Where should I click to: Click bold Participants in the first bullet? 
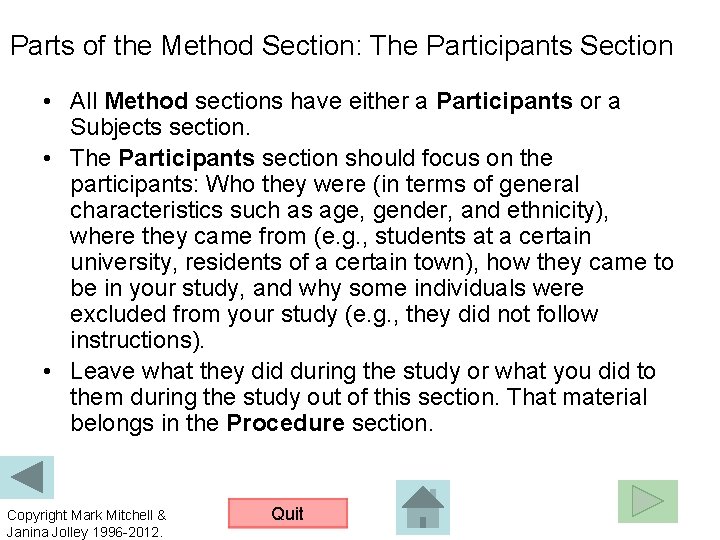click(505, 101)
